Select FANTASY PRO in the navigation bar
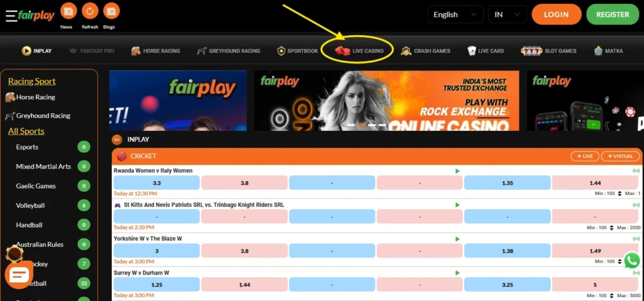The image size is (644, 301). tap(92, 51)
